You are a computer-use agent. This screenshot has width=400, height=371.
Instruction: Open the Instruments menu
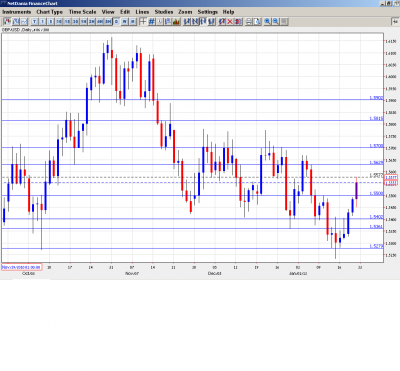pyautogui.click(x=17, y=12)
